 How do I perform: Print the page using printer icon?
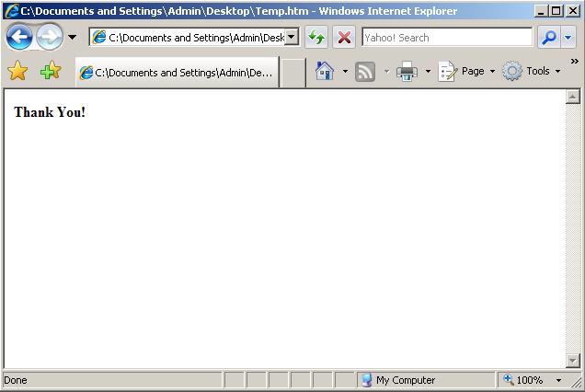click(407, 72)
